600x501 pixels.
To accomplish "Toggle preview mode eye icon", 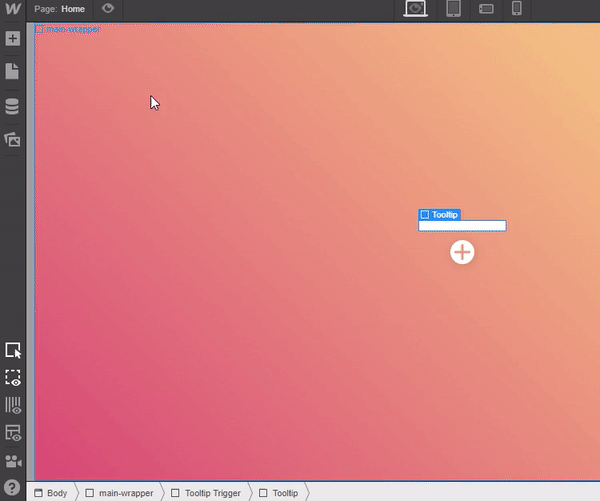I will point(108,8).
